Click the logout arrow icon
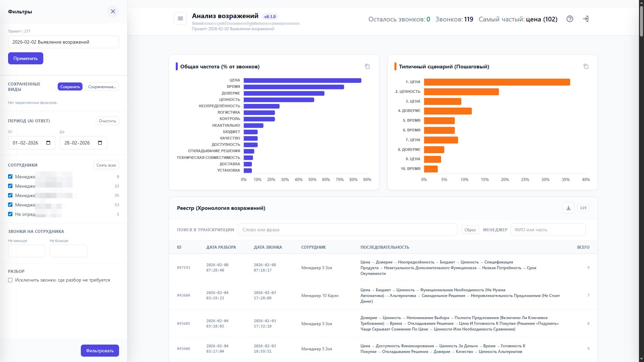 pyautogui.click(x=586, y=19)
